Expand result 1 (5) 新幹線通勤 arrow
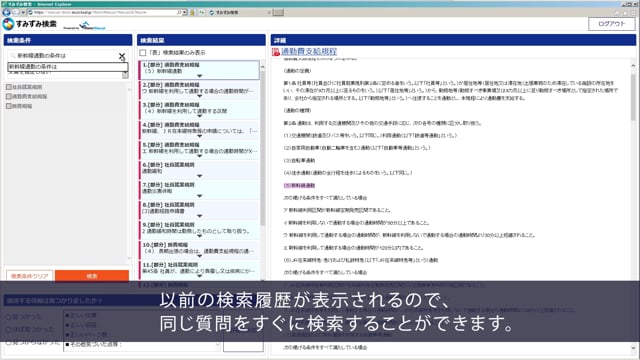 (200, 76)
